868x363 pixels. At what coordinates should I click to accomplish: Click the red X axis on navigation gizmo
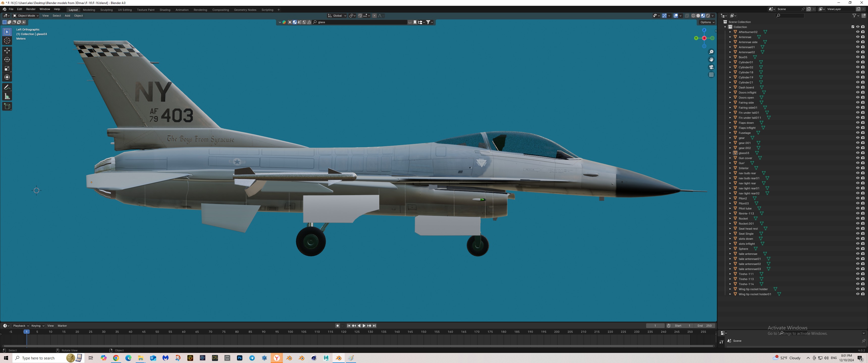tap(704, 38)
